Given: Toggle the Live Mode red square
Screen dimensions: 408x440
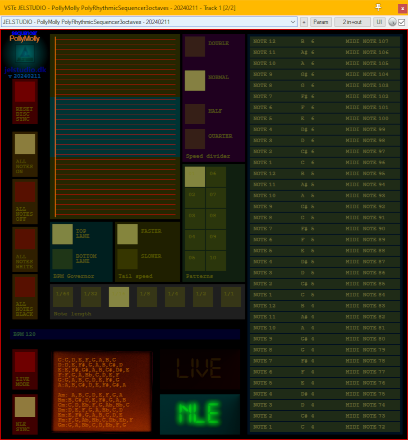Looking at the screenshot, I should point(25,362).
